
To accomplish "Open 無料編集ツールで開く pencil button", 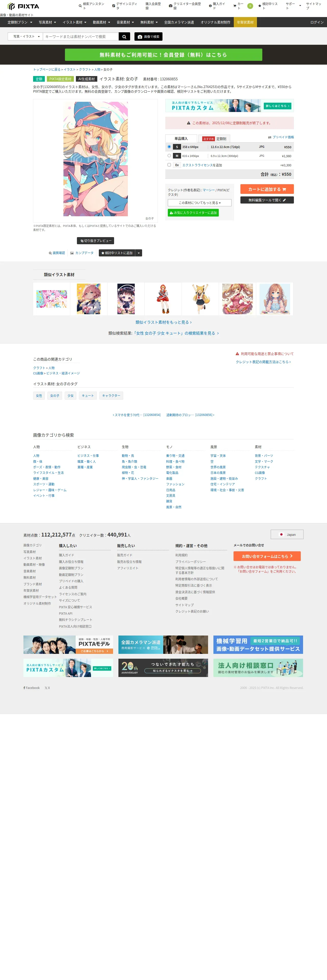I will (x=267, y=200).
